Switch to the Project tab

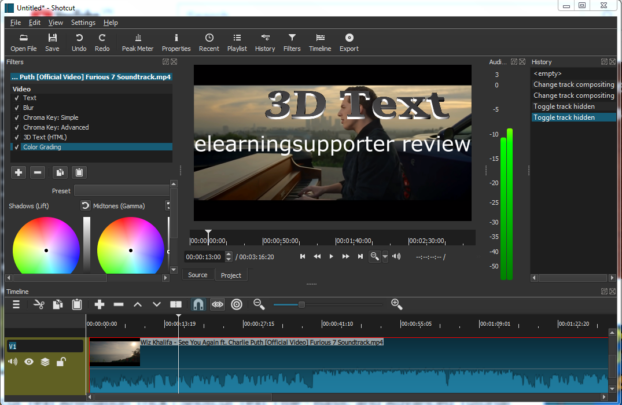(230, 275)
